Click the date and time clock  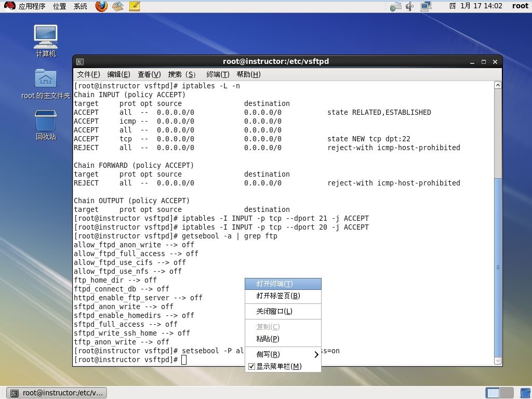click(x=476, y=6)
